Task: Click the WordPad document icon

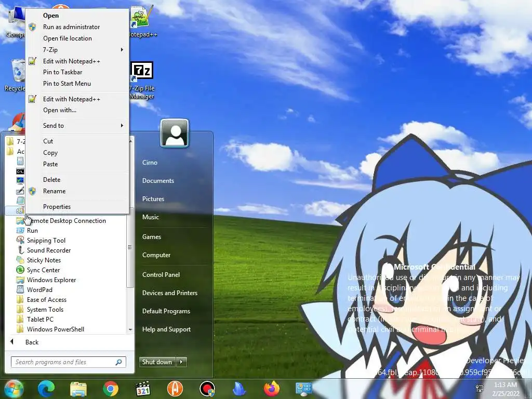Action: pyautogui.click(x=20, y=289)
